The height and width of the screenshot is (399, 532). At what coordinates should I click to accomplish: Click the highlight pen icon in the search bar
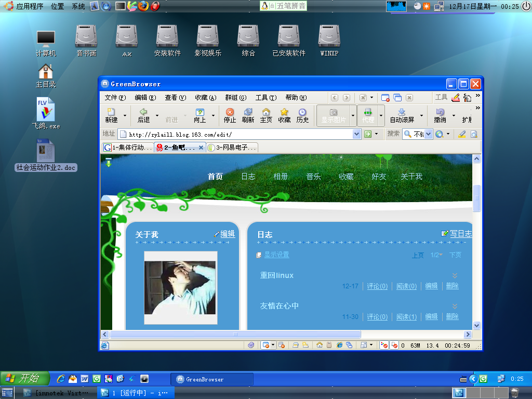462,134
